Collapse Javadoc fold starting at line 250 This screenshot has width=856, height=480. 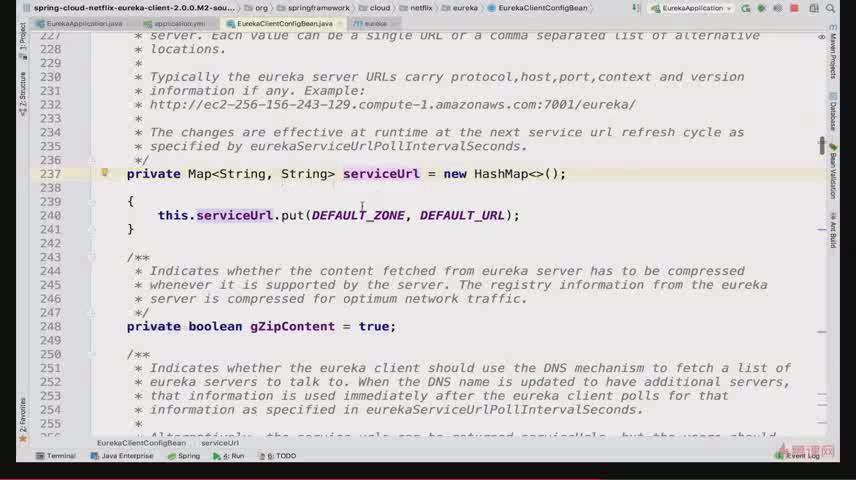point(92,354)
